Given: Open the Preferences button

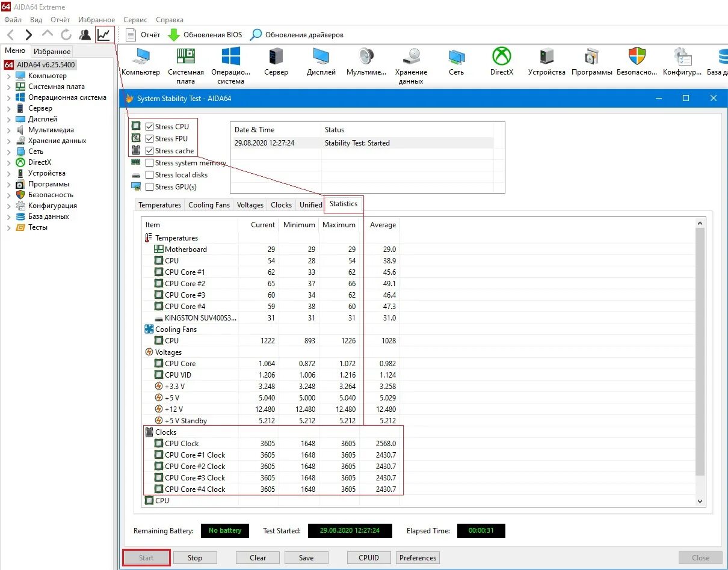Looking at the screenshot, I should 418,558.
